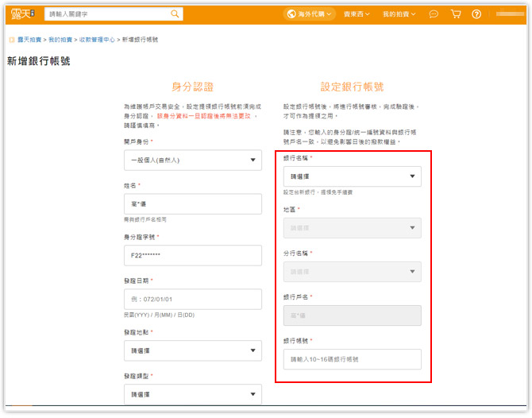Viewport: 532px width, 418px height.
Task: Open the messages chat bubble icon
Action: [x=434, y=14]
